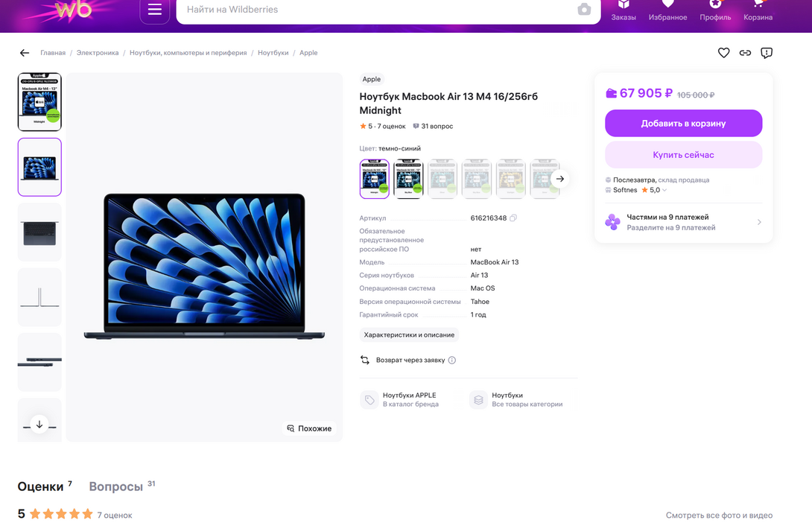The image size is (812, 526).
Task: Select the keyboard top-view thumbnail
Action: 39,232
